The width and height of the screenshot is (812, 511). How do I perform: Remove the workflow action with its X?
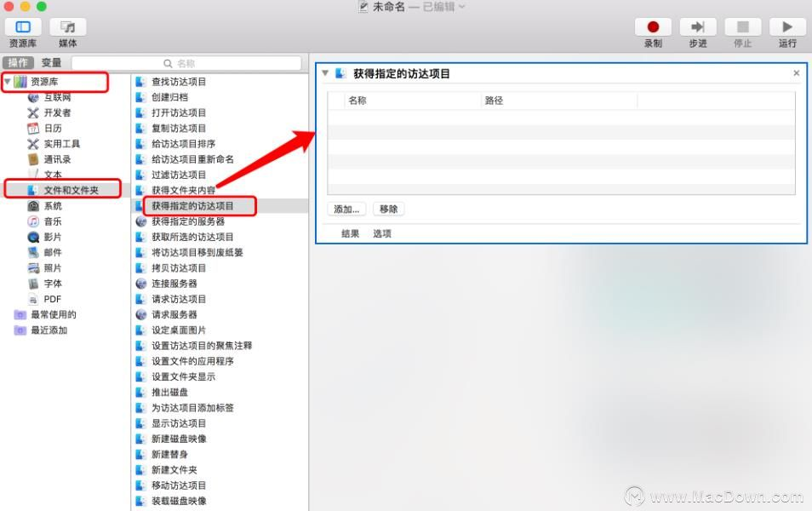(797, 73)
